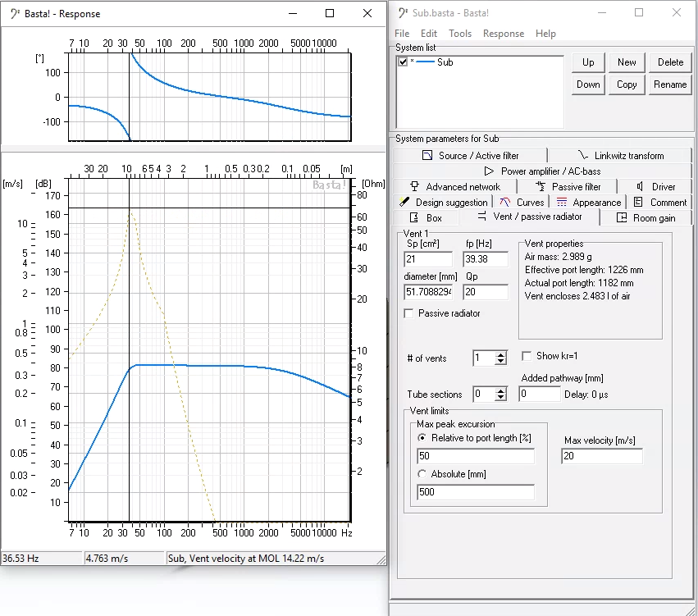The width and height of the screenshot is (698, 616).
Task: Open the Power amplifier / AC-bass tab
Action: click(542, 171)
